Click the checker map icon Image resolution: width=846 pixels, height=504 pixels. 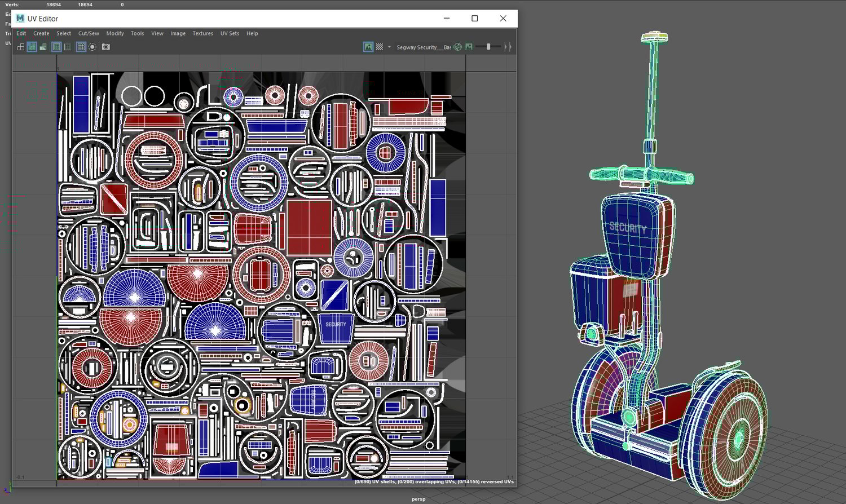point(380,47)
